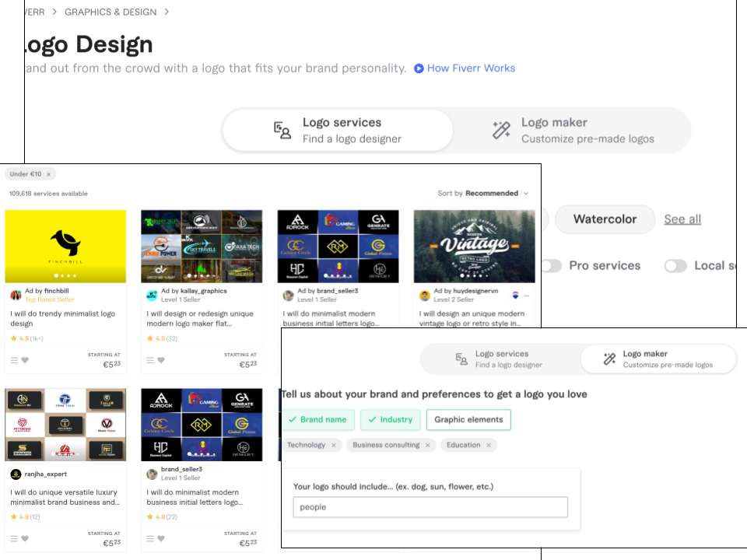The height and width of the screenshot is (560, 747).
Task: Click the heart icon on kallay_graphics card
Action: [x=161, y=360]
